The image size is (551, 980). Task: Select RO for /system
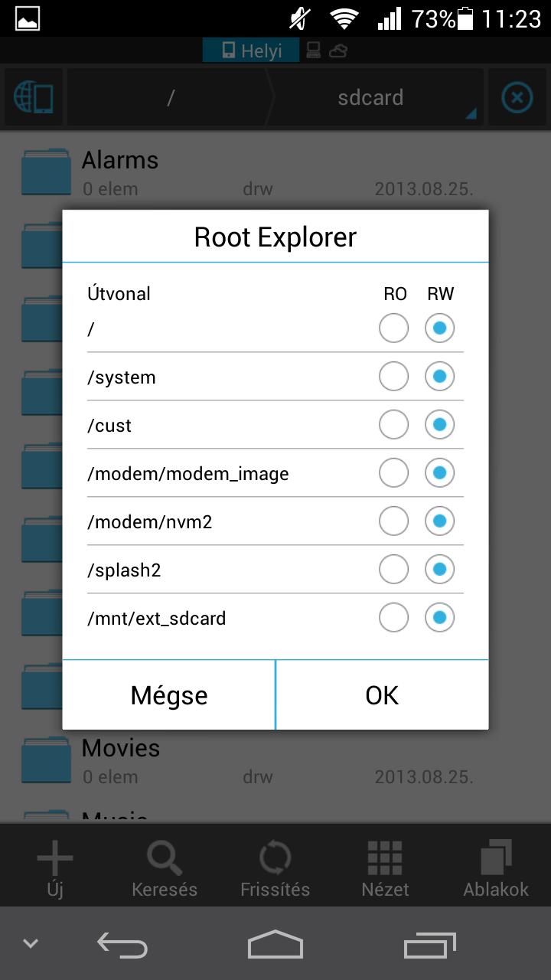click(x=393, y=377)
